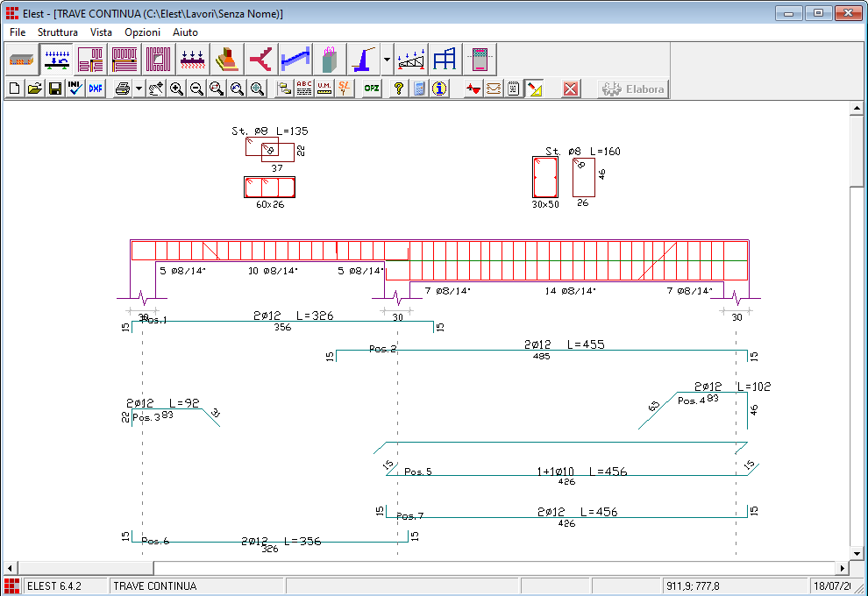The width and height of the screenshot is (868, 596).
Task: Select the continuous beam module icon
Action: coord(58,59)
